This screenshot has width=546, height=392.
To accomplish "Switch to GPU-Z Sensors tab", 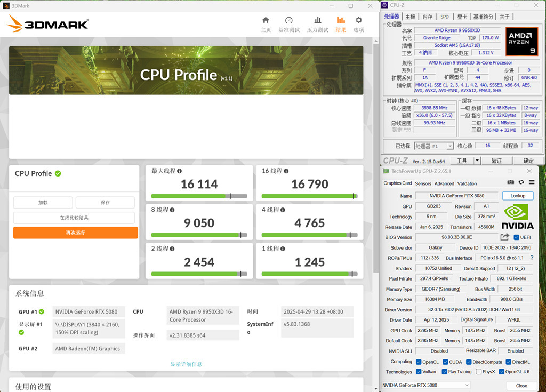I will click(423, 183).
